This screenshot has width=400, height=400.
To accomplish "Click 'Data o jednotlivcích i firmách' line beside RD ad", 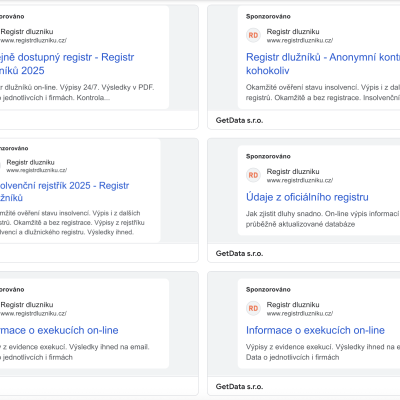I will 292,357.
